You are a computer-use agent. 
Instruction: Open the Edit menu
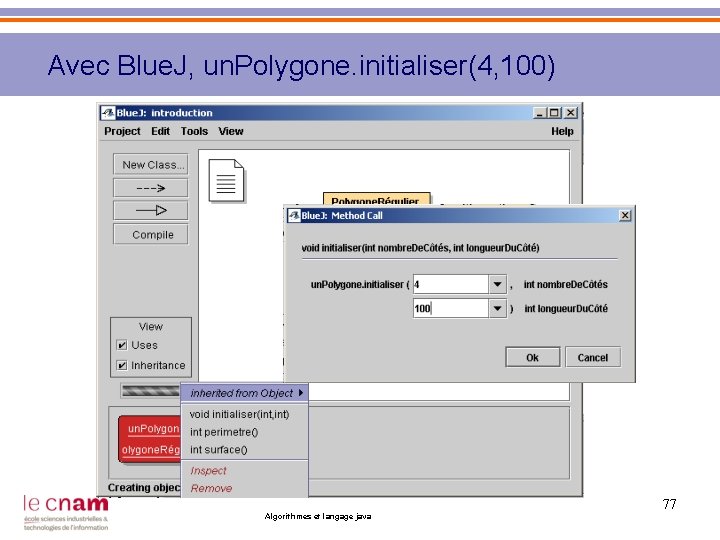coord(160,131)
